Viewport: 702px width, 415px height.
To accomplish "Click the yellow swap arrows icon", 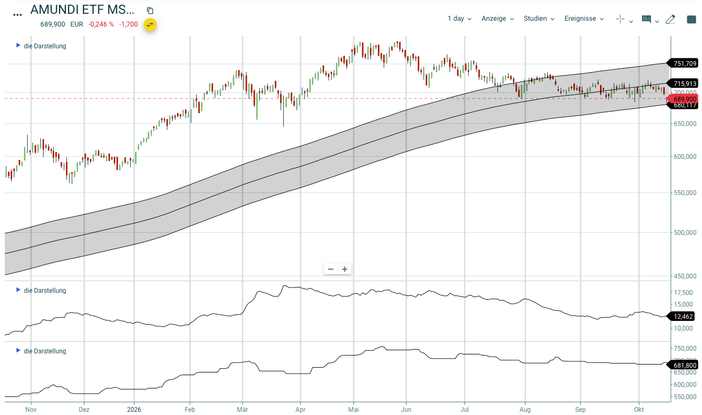I will click(150, 25).
